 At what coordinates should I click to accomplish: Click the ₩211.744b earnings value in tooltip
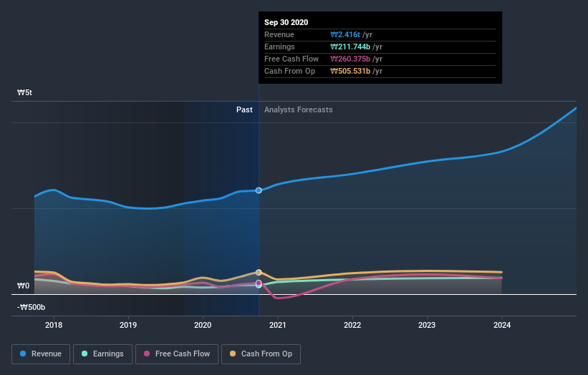[x=350, y=47]
